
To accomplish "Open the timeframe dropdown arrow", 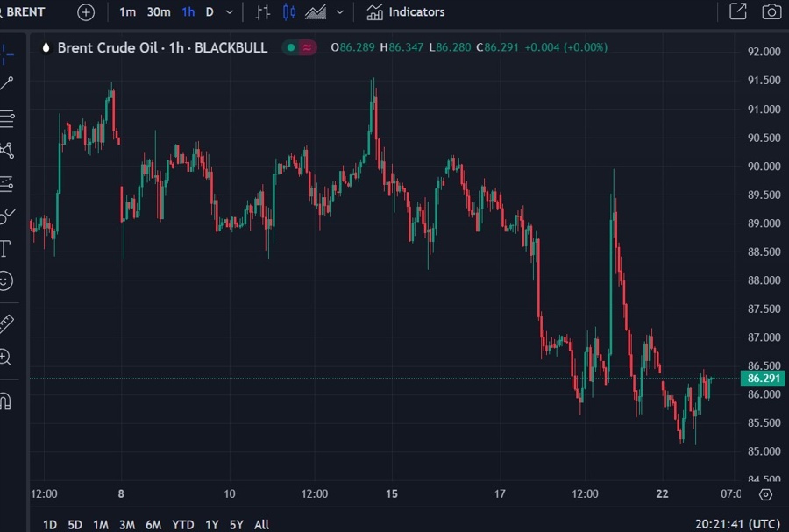I will pyautogui.click(x=230, y=12).
